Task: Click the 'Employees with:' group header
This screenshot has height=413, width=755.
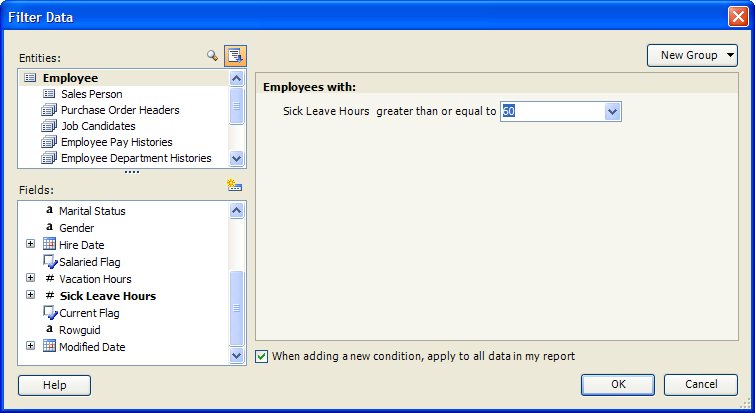Action: click(x=309, y=87)
